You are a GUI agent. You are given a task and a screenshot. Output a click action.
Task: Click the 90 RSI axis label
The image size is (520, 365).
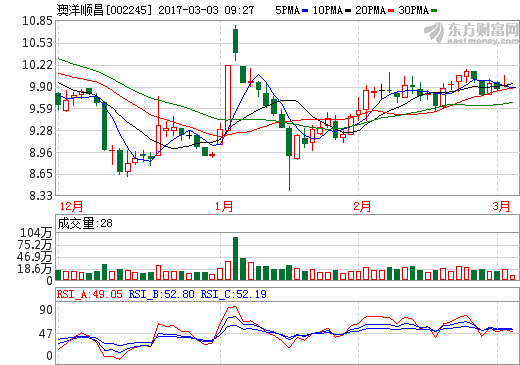46,310
